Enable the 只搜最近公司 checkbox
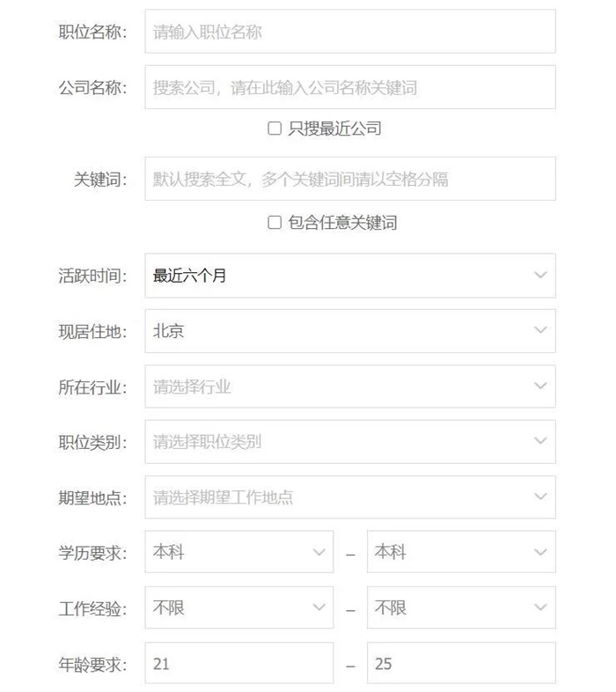This screenshot has width=616, height=692. click(275, 129)
